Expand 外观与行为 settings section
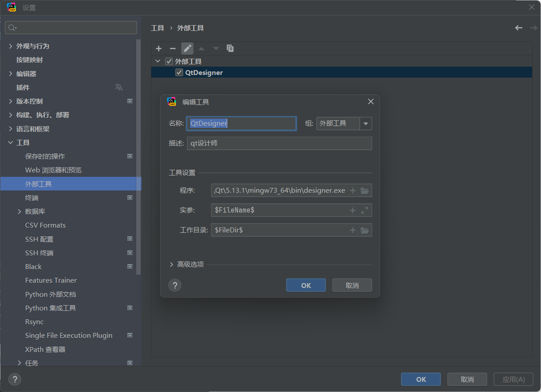 coord(11,46)
